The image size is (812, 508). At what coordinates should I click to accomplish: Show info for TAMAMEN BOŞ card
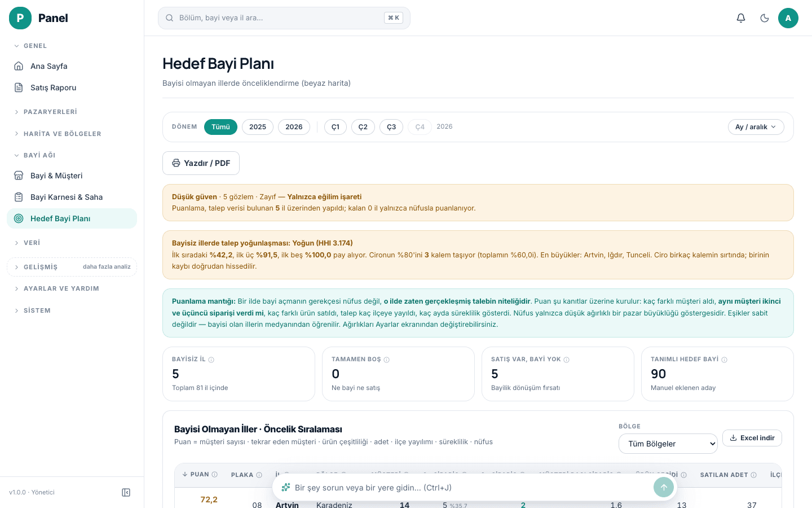(x=387, y=360)
